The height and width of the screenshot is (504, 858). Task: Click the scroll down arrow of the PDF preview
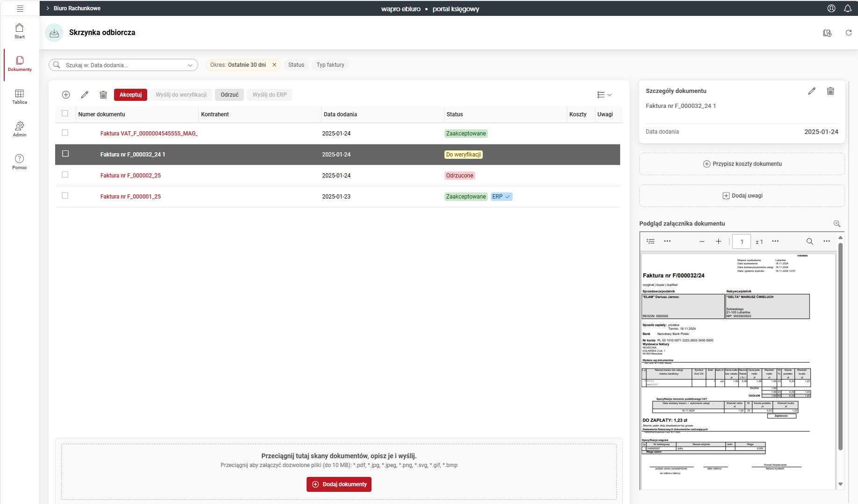tap(840, 484)
